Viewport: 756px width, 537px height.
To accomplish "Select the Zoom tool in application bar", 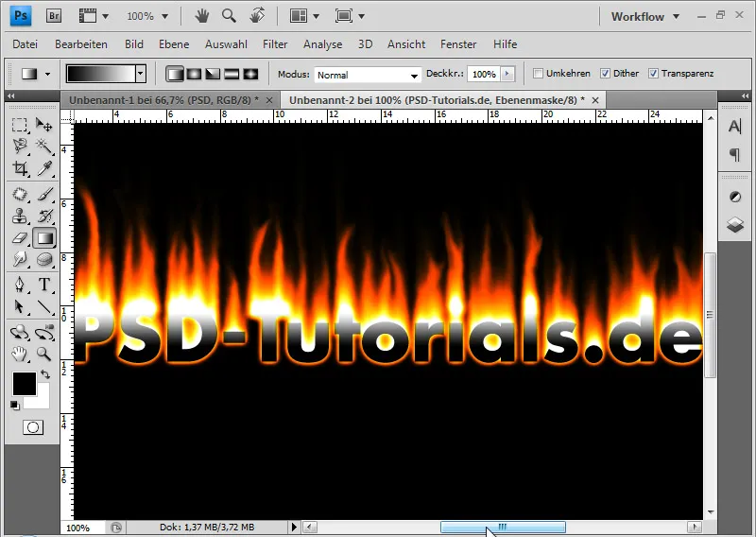I will (229, 16).
